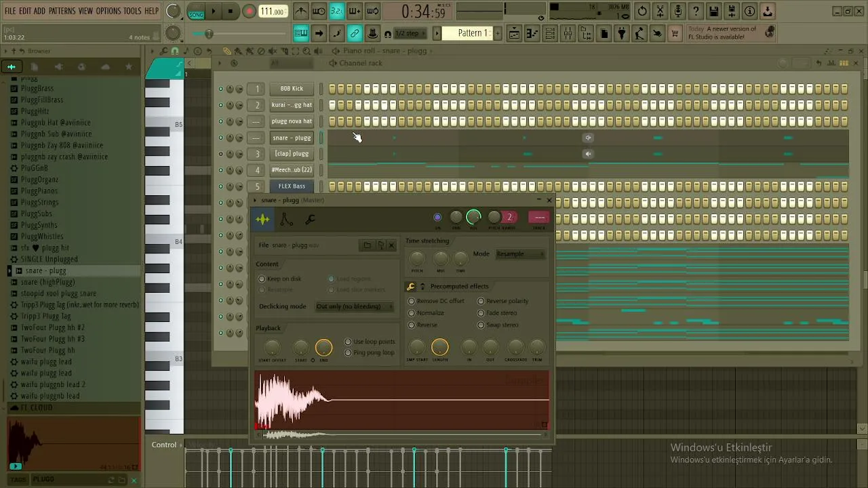
Task: Open the HELP menu
Action: [x=151, y=11]
